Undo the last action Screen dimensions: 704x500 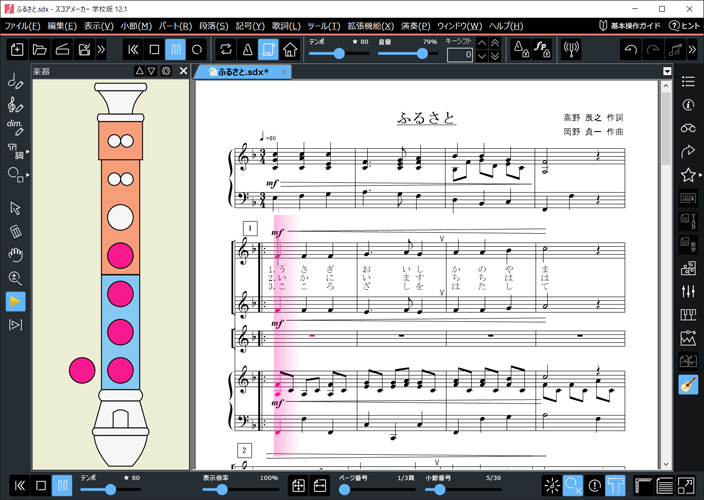(x=631, y=49)
